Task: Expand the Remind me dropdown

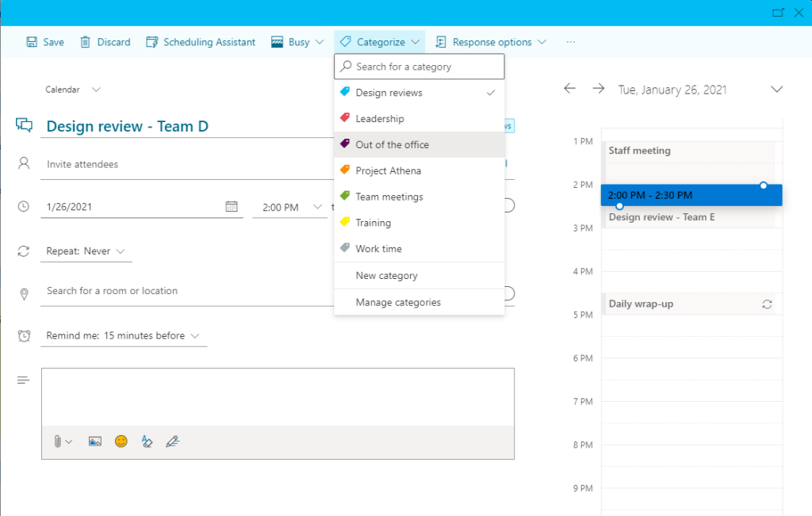Action: pos(123,336)
